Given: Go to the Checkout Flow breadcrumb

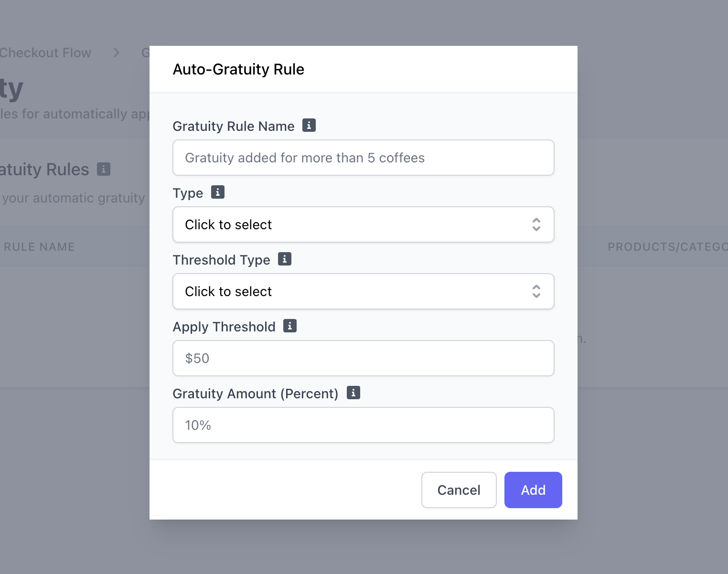Looking at the screenshot, I should 45,53.
